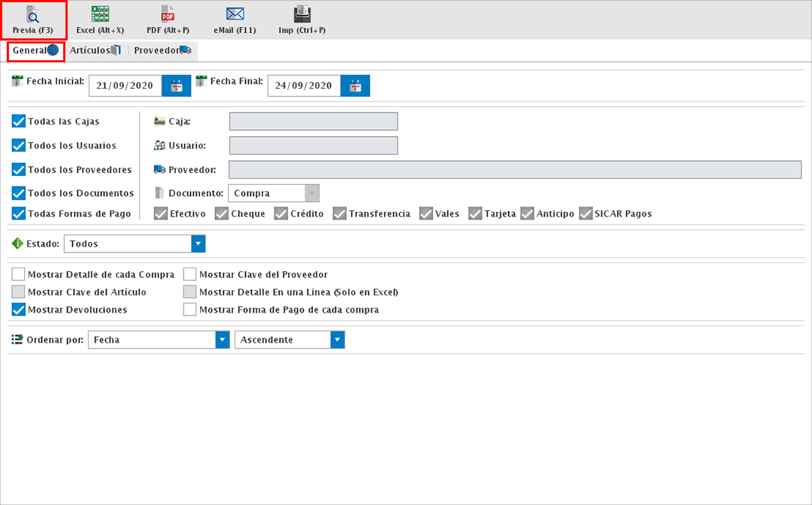
Task: Switch to the Proveedor tab
Action: tap(162, 50)
